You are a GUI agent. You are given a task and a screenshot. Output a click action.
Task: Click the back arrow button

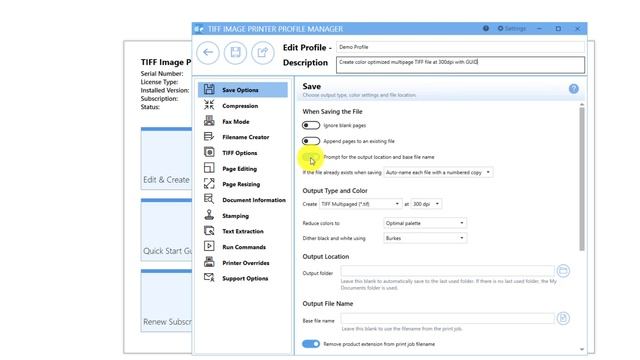pos(208,53)
